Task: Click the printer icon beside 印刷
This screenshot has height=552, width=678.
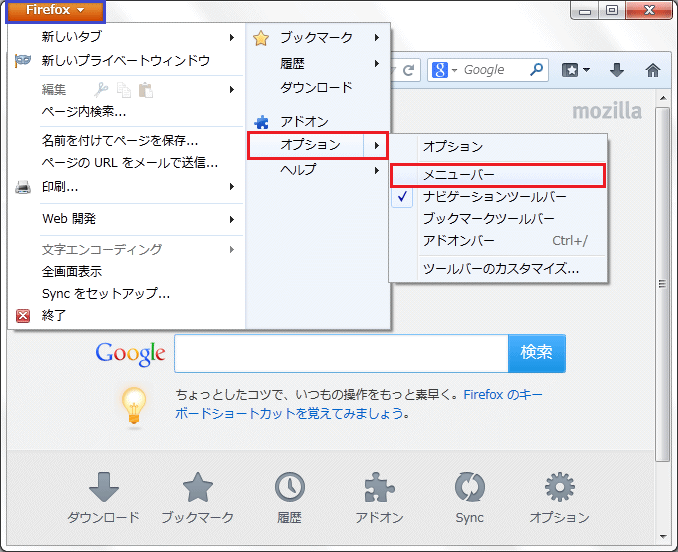Action: point(23,187)
